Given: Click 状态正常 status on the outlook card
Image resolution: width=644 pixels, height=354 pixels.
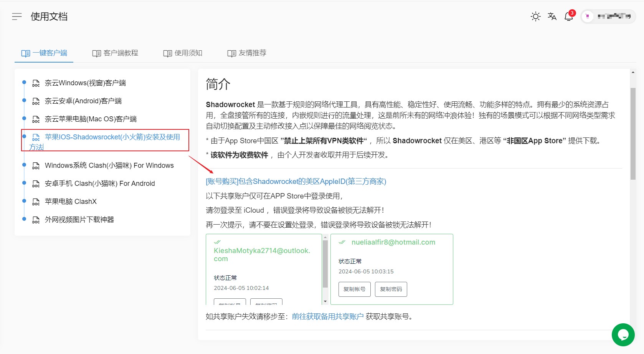Looking at the screenshot, I should click(225, 278).
